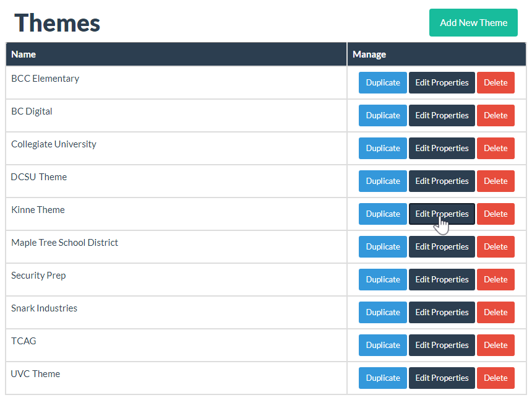Duplicate the Security Prep theme
Image resolution: width=532 pixels, height=400 pixels.
coord(383,279)
